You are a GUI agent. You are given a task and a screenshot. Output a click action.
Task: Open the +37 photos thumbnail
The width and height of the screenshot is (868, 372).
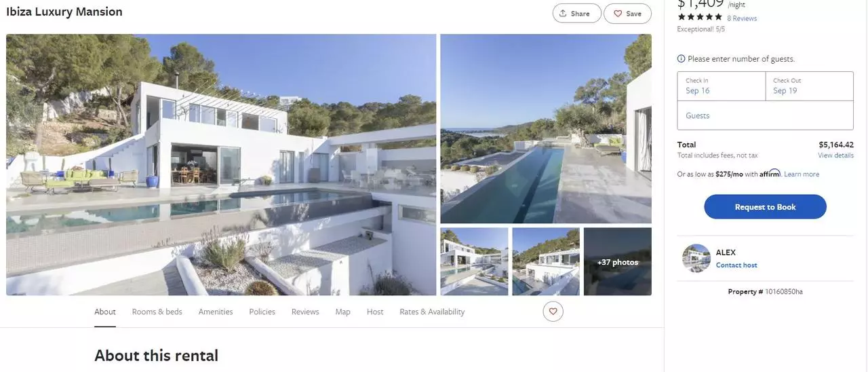618,261
